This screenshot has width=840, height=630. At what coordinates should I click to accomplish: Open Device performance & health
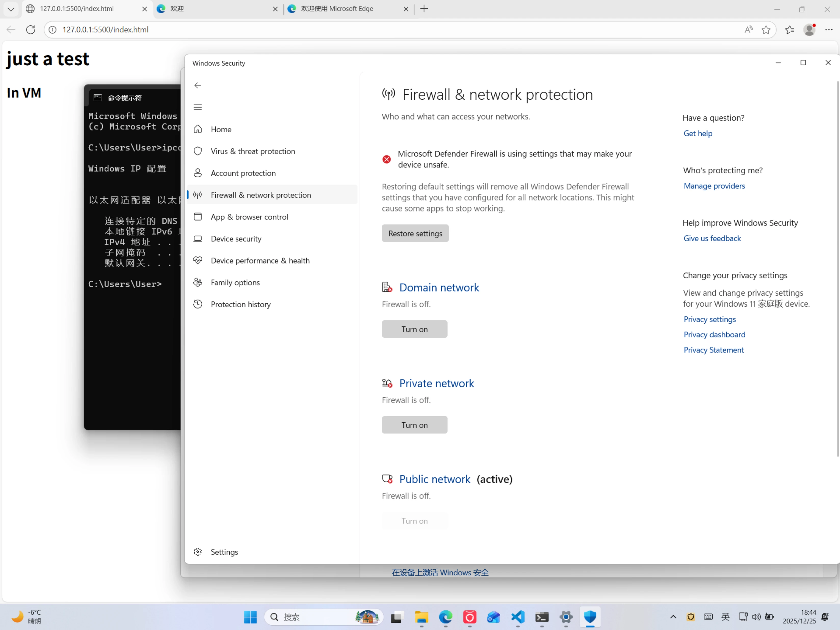[260, 260]
